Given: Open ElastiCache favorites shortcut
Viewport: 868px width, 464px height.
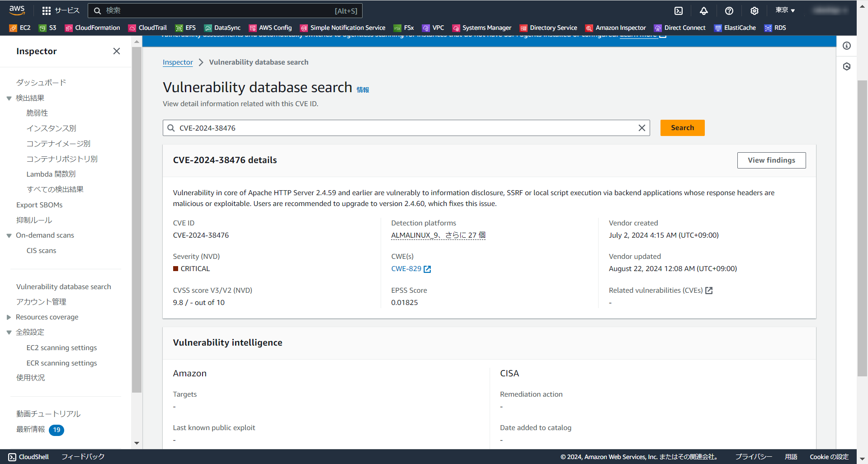Looking at the screenshot, I should tap(735, 28).
